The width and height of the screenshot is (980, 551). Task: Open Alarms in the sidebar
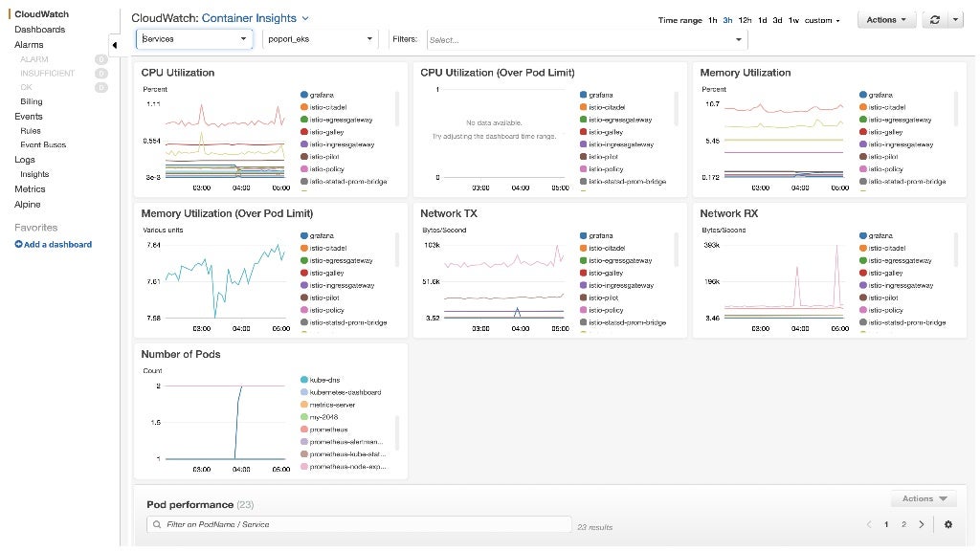[x=29, y=45]
